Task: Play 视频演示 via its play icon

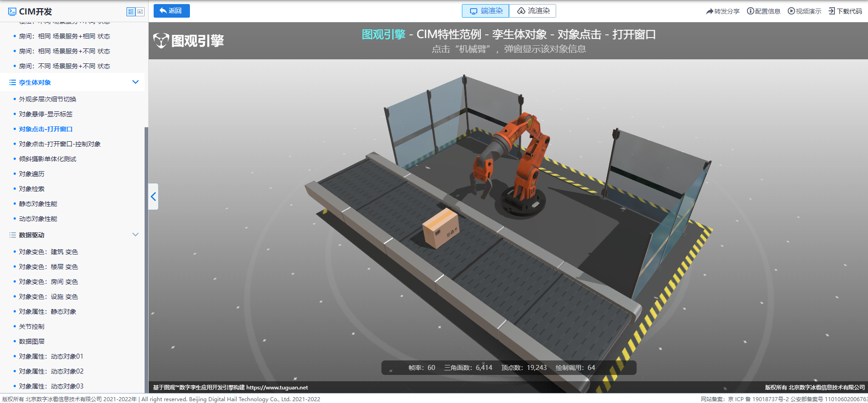Action: click(x=791, y=11)
